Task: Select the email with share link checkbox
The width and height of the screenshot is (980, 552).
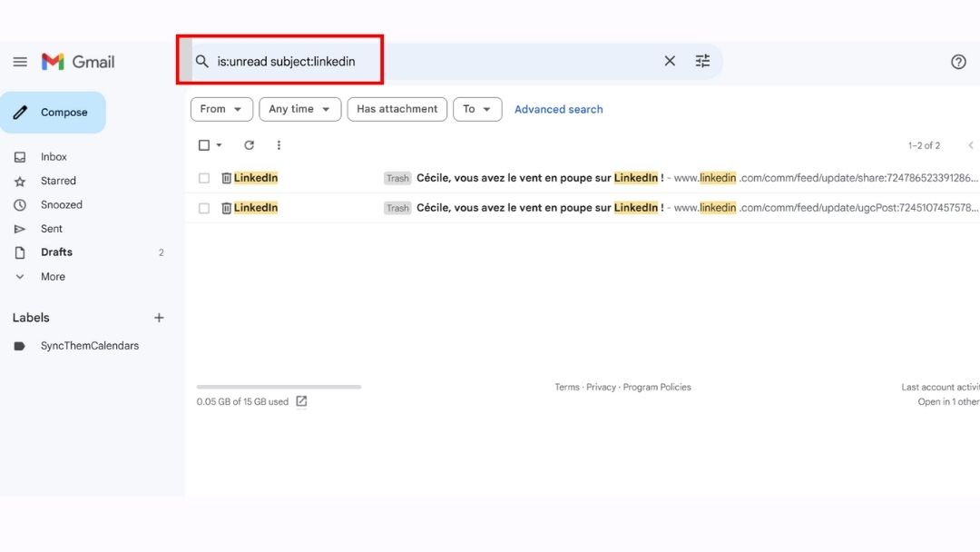Action: [x=204, y=178]
